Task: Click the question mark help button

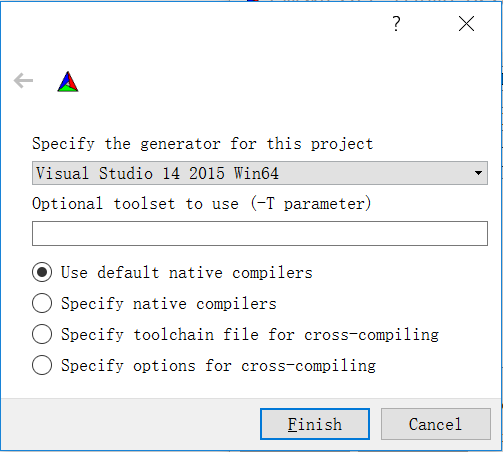Action: tap(396, 24)
